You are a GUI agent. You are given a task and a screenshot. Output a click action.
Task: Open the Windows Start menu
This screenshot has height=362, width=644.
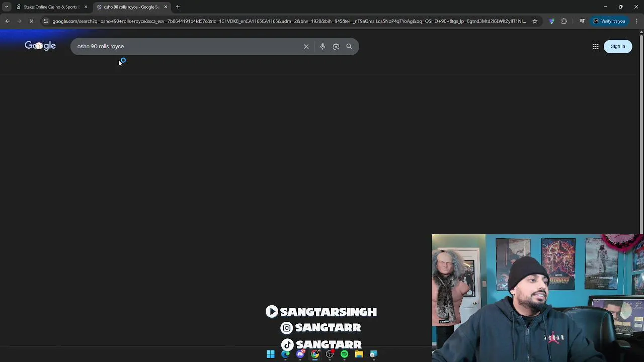[271, 354]
